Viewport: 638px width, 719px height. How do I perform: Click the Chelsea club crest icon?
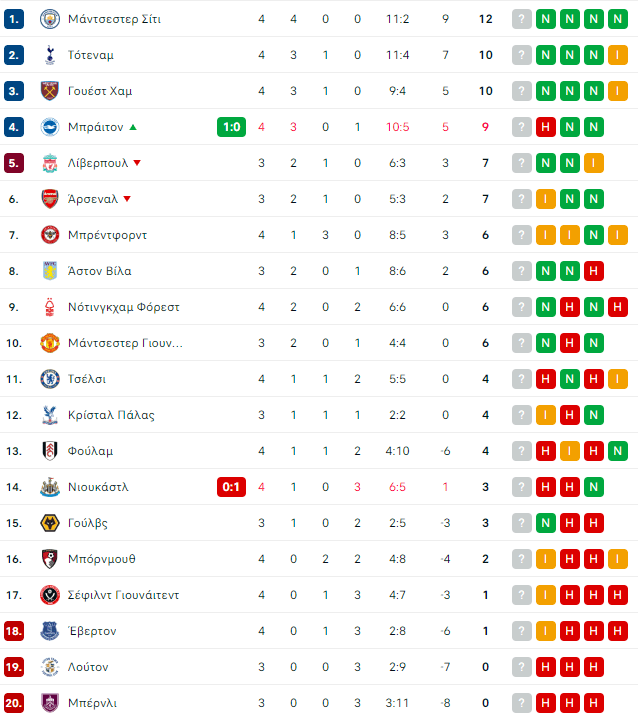[x=49, y=379]
